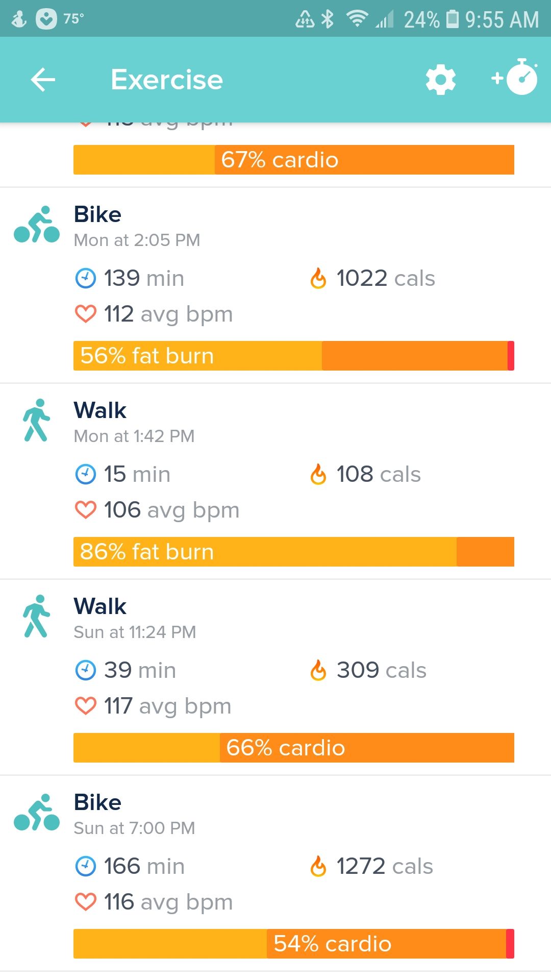This screenshot has height=980, width=551.
Task: Select the 56% fat burn zone bar
Action: click(293, 356)
